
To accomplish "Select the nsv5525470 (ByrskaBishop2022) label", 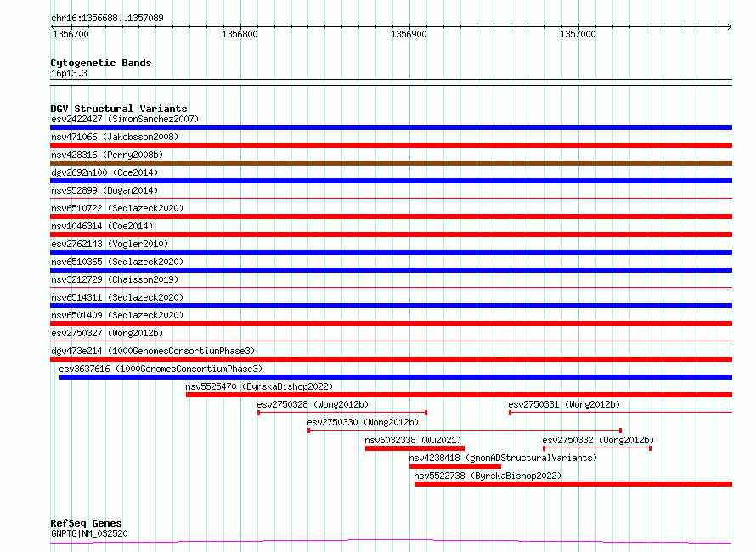I will coord(265,386).
